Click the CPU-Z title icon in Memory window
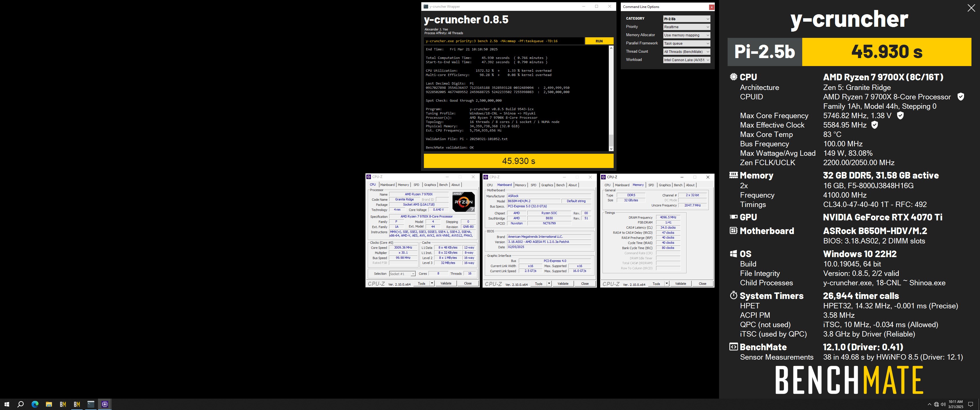 tap(603, 177)
